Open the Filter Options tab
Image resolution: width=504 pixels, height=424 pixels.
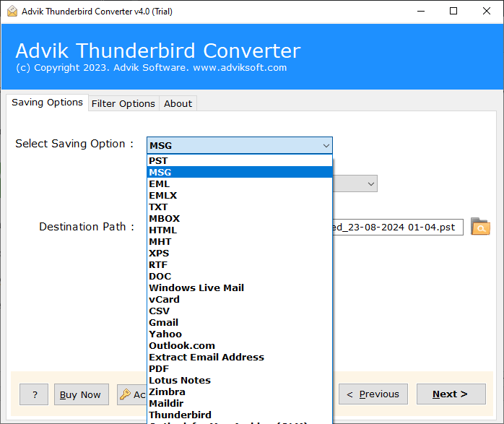pos(123,103)
